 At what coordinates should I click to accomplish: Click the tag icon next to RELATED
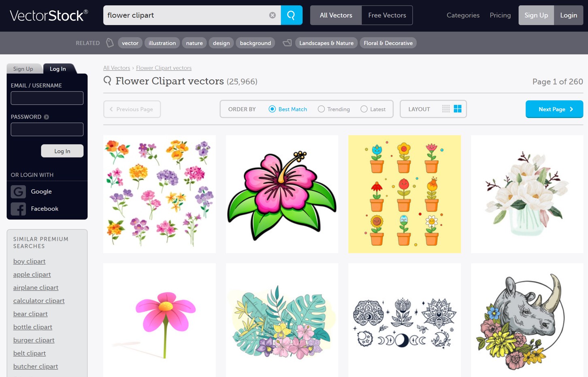coord(110,43)
